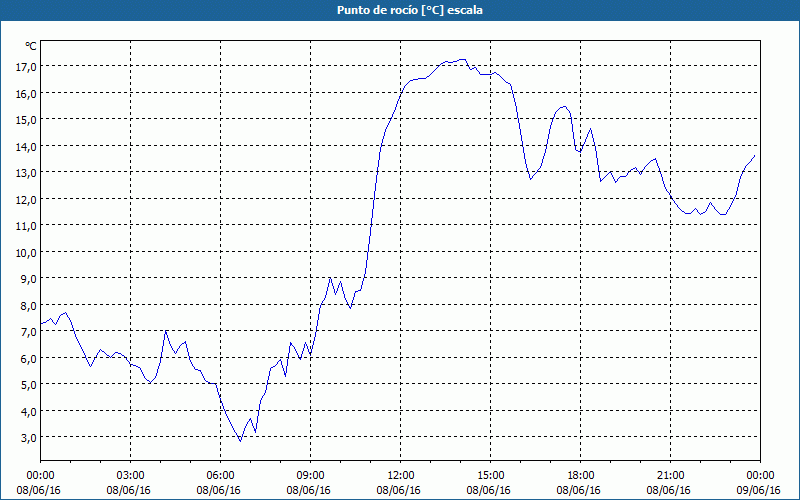Screen dimensions: 800x500
Task: Select the 08/06/16 date under 15:00
Action: click(489, 490)
